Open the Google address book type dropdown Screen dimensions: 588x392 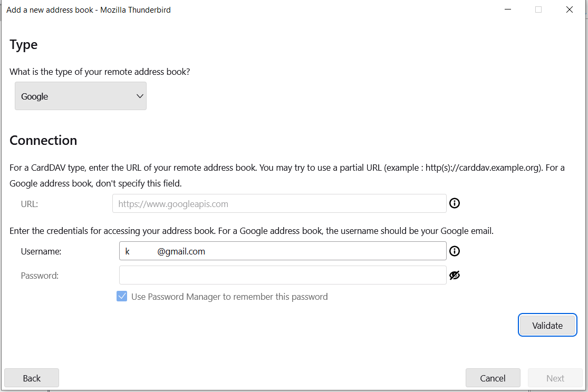coord(81,96)
